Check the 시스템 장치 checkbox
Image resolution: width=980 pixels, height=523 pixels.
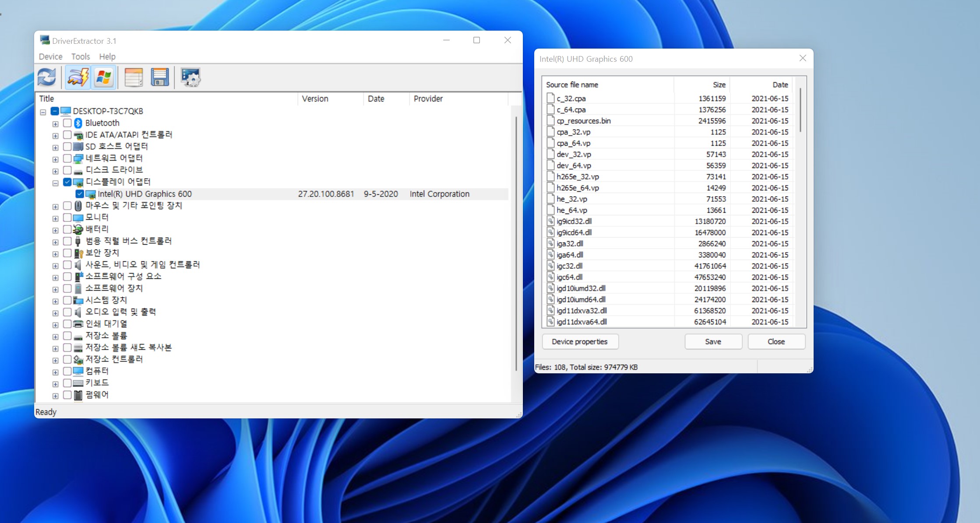(x=67, y=300)
